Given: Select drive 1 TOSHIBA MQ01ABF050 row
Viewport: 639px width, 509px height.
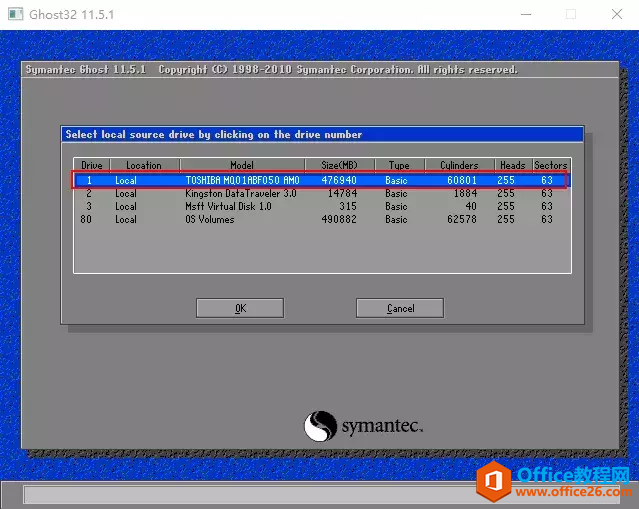Looking at the screenshot, I should pyautogui.click(x=322, y=180).
